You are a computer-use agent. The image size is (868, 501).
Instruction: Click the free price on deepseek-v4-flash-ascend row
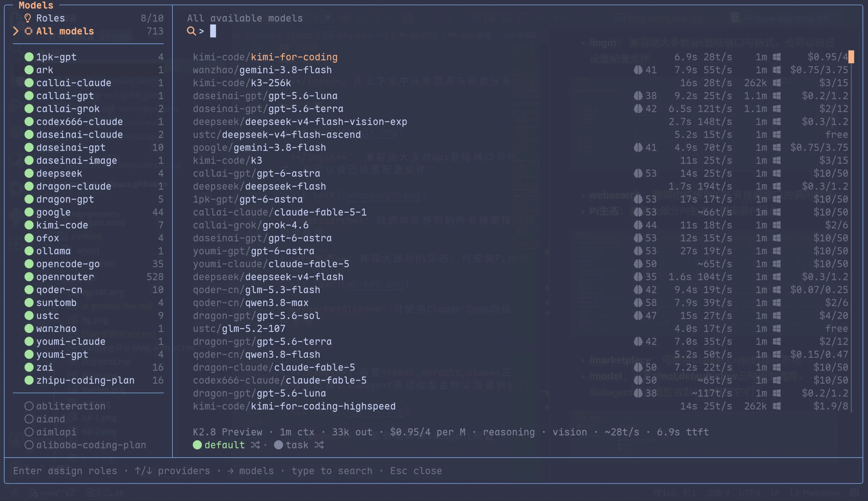coord(836,135)
